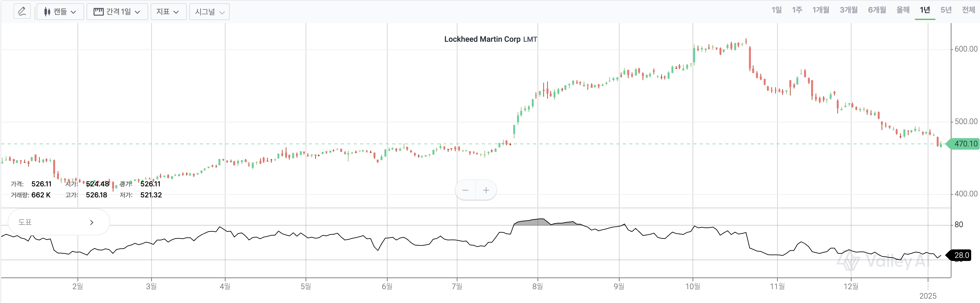Switch to 1개월 range
Viewport: 980px width, 303px height.
(x=821, y=10)
